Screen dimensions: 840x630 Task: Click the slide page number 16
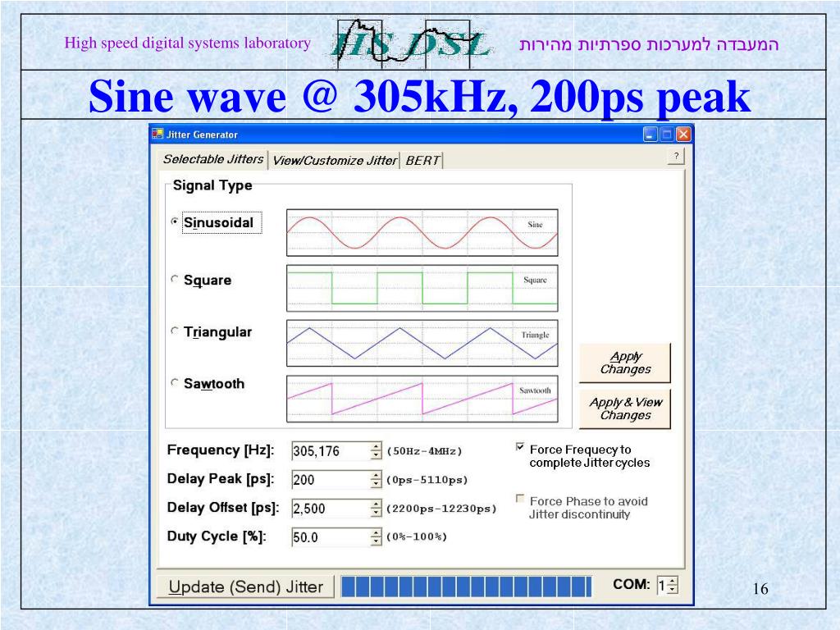(760, 589)
